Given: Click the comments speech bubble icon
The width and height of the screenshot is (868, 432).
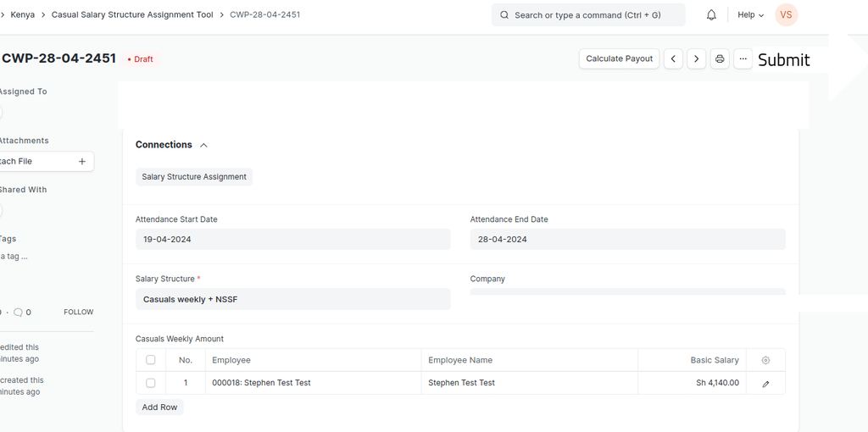Looking at the screenshot, I should pos(18,313).
